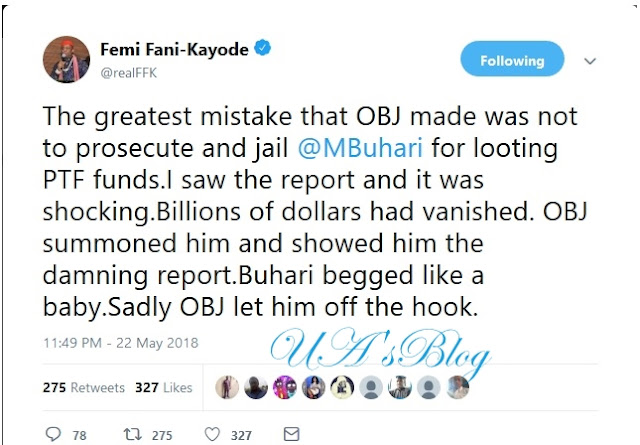View the 275 Retweets list
The image size is (640, 445).
point(84,387)
